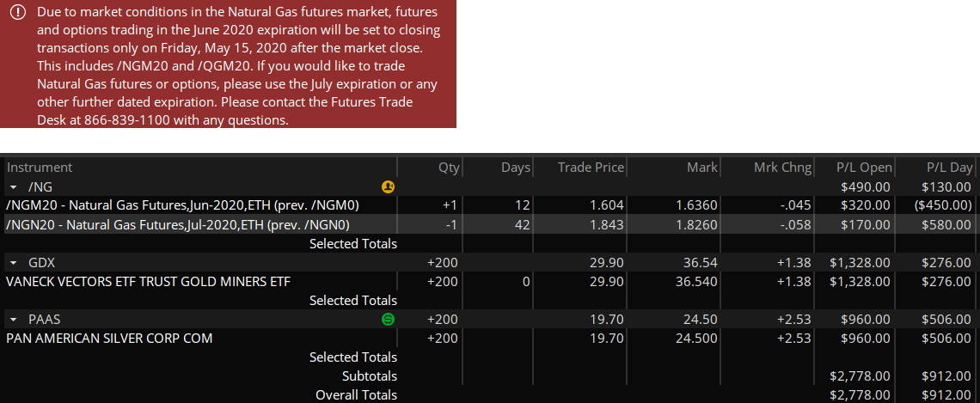Viewport: 980px width, 403px height.
Task: Collapse the PAAS position group
Action: pyautogui.click(x=15, y=320)
